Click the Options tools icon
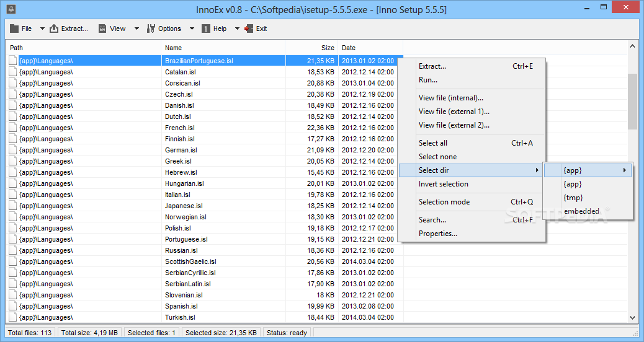 coord(151,28)
